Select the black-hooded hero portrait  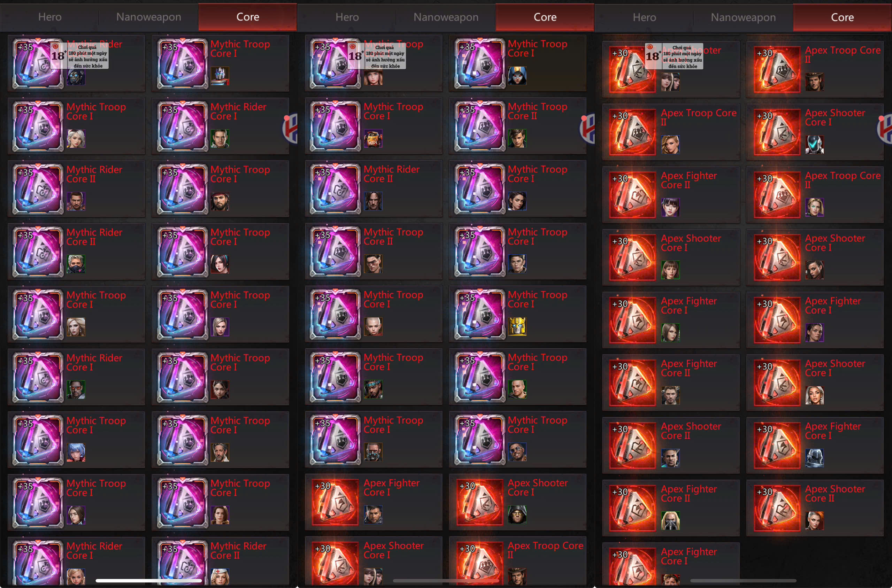[517, 514]
